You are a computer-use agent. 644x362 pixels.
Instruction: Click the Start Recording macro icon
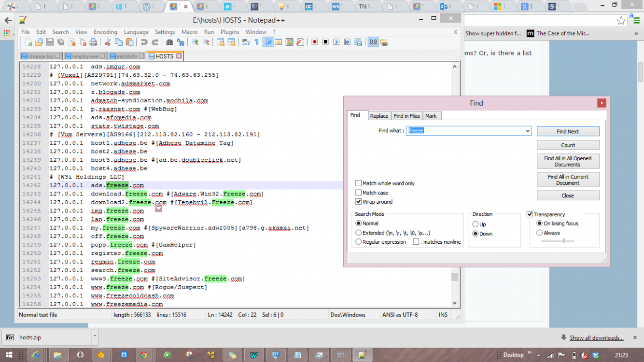coord(315,42)
